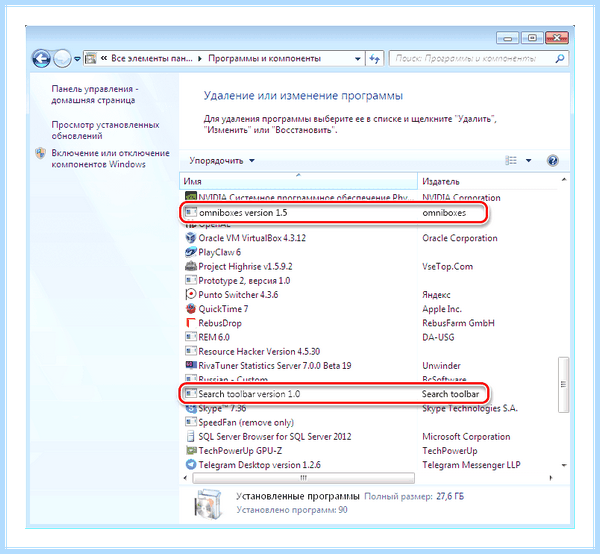Viewport: 600px width, 554px height.
Task: Click the Resource Hacker icon
Action: click(x=191, y=351)
